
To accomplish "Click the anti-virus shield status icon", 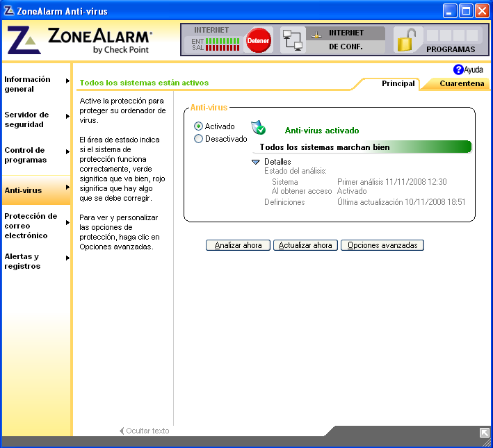I will (258, 128).
